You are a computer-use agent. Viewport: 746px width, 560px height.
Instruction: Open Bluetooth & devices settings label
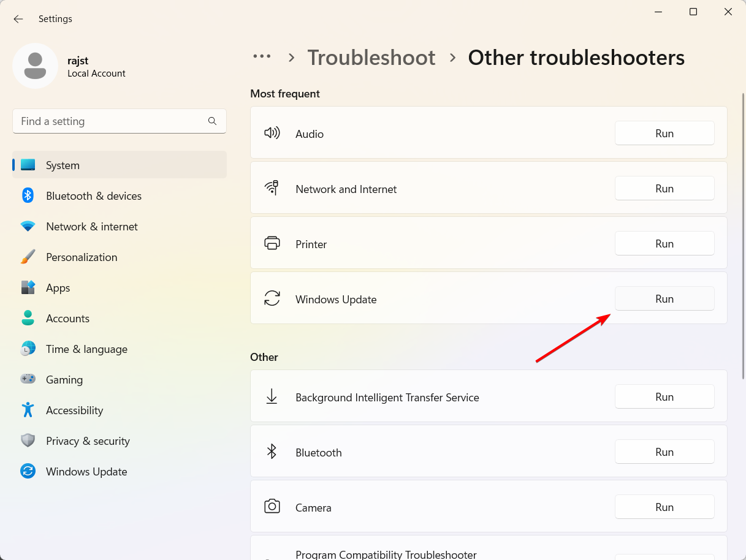pyautogui.click(x=94, y=196)
